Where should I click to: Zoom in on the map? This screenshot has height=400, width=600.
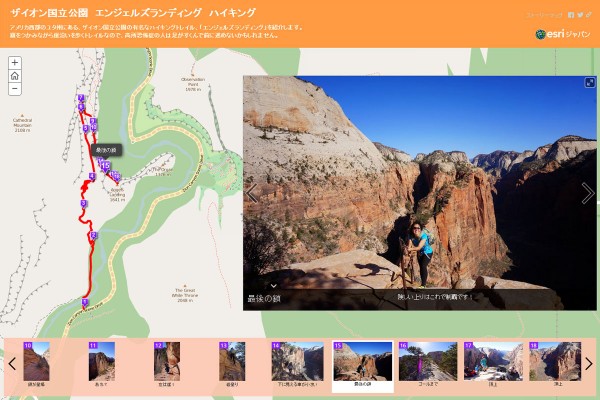pyautogui.click(x=15, y=62)
